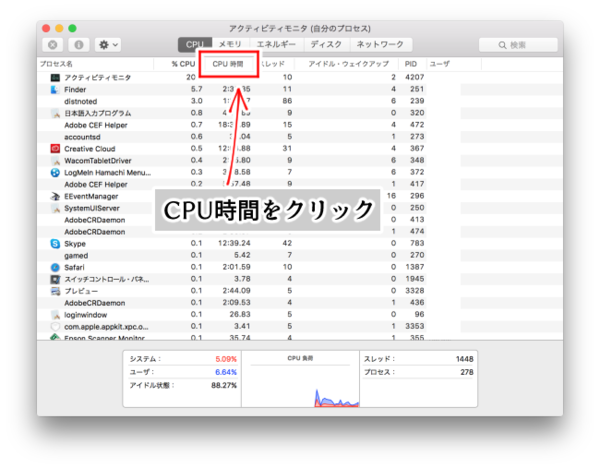Click the システム percentage 5.09%
The width and height of the screenshot is (600, 468).
coord(226,359)
